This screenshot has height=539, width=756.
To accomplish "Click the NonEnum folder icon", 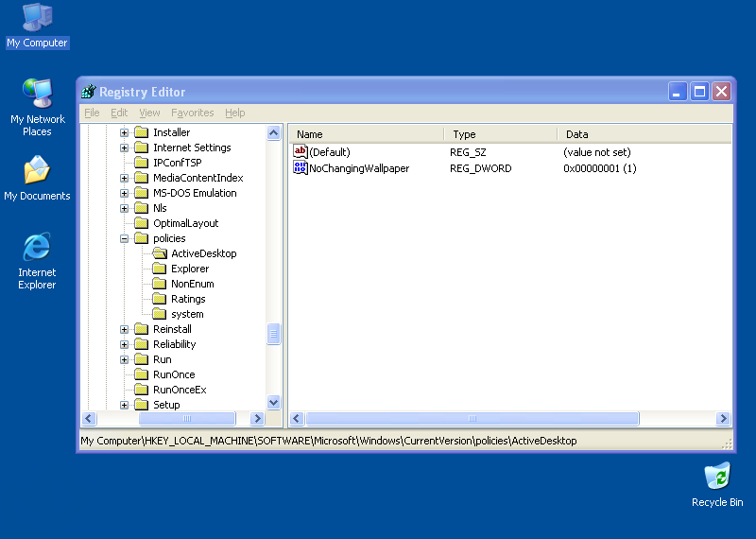I will pos(160,284).
